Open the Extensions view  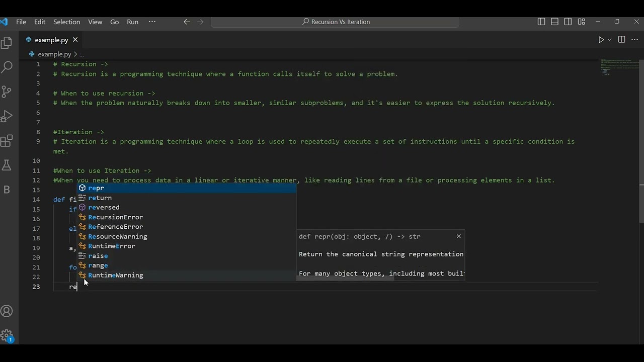pyautogui.click(x=7, y=141)
